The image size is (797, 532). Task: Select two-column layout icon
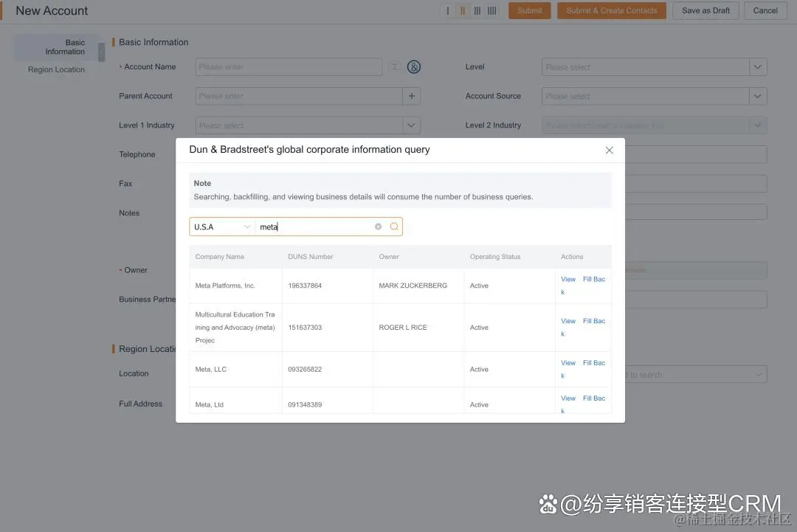463,10
